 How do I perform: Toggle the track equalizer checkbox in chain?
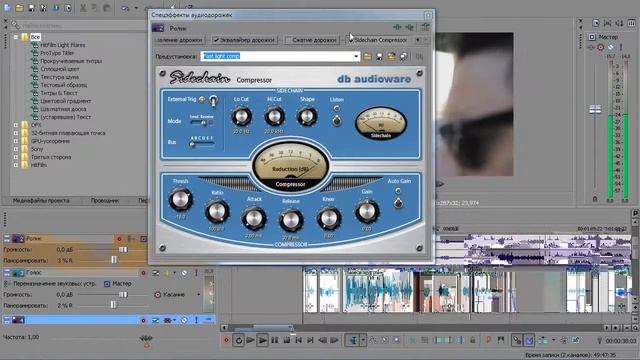pos(216,40)
